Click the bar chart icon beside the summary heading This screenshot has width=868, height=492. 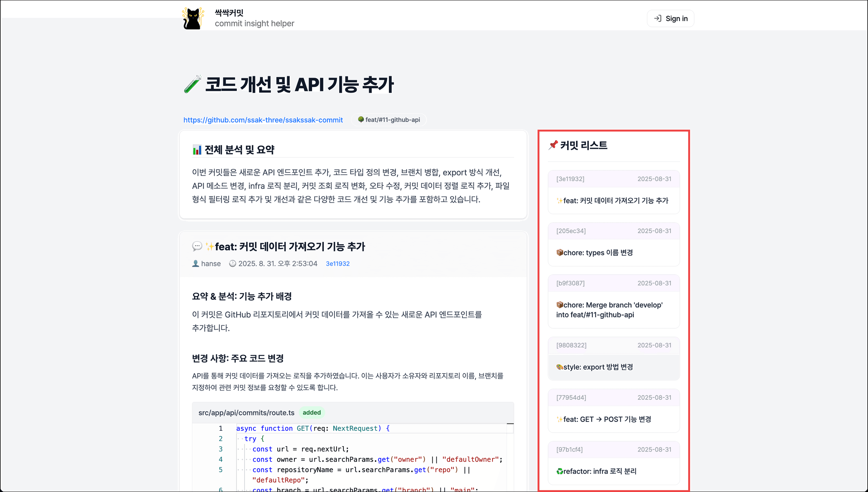(197, 150)
